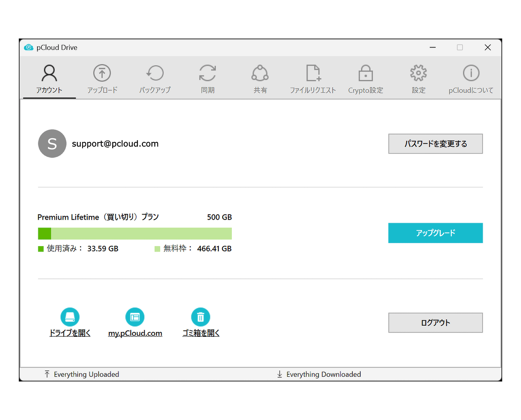
Task: Click the Premium Lifetime plan label
Action: click(x=98, y=217)
